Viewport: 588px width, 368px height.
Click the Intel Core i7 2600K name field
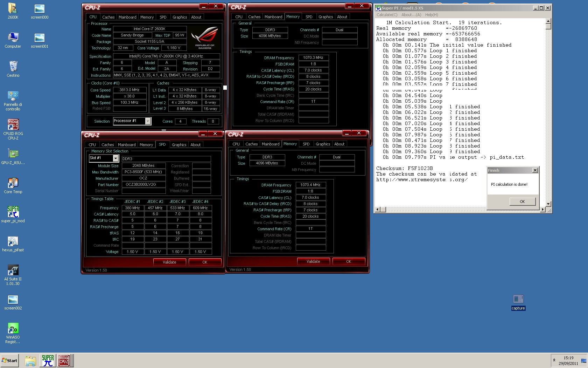[x=149, y=29]
